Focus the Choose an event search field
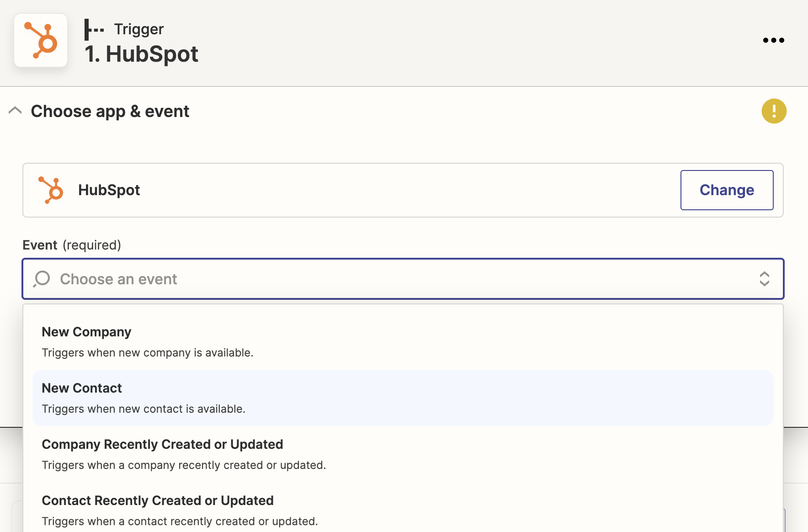The image size is (808, 532). click(x=403, y=279)
